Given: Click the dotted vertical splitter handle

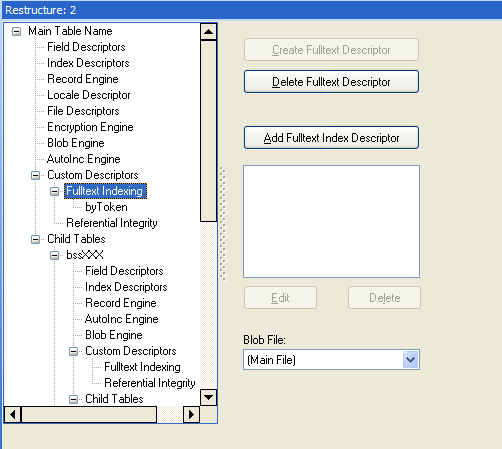Looking at the screenshot, I should coord(223,224).
